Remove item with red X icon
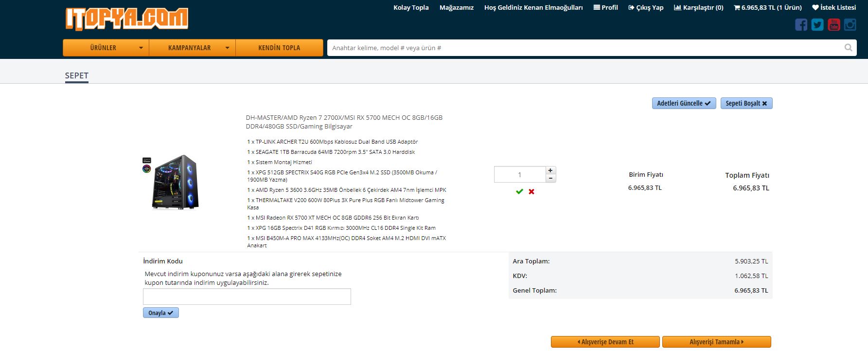The height and width of the screenshot is (354, 868). click(531, 191)
